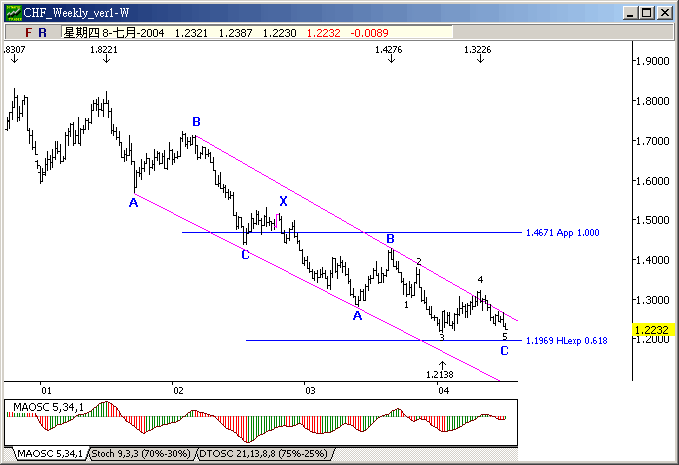This screenshot has width=679, height=465.
Task: Select the wave label 1 on the chart
Action: pos(406,305)
